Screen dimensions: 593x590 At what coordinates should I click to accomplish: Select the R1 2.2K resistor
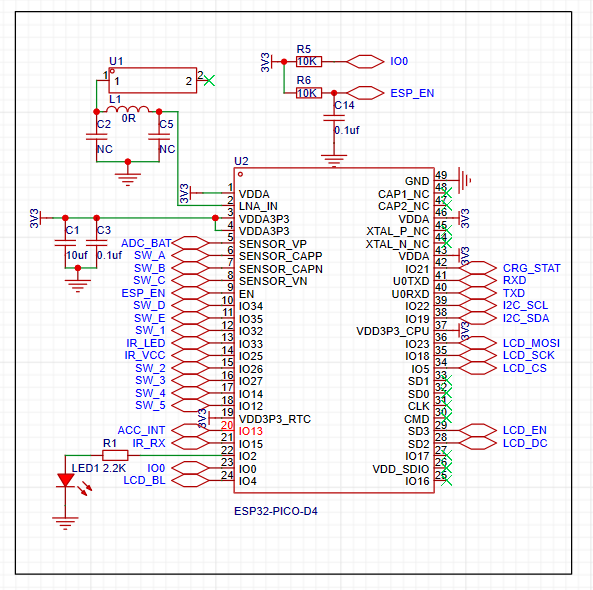pyautogui.click(x=115, y=455)
